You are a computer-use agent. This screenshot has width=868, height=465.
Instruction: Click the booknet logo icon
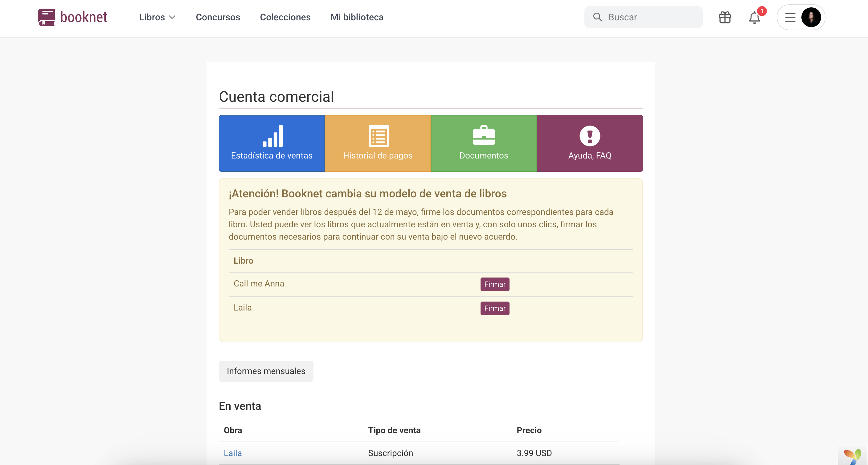[x=46, y=17]
